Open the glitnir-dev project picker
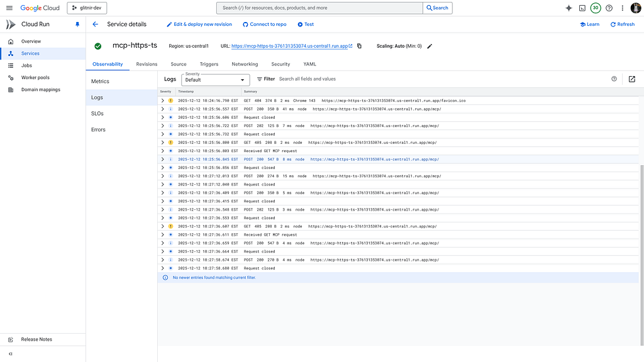Viewport: 644px width, 362px height. [87, 8]
